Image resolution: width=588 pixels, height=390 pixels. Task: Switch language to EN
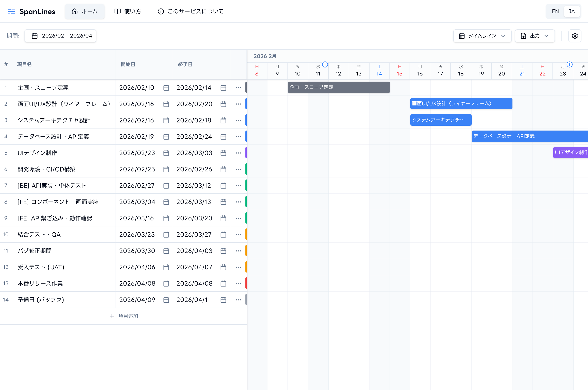555,11
